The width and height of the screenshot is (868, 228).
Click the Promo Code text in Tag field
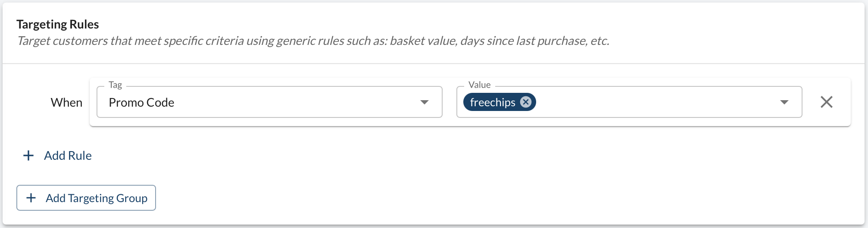click(x=141, y=102)
